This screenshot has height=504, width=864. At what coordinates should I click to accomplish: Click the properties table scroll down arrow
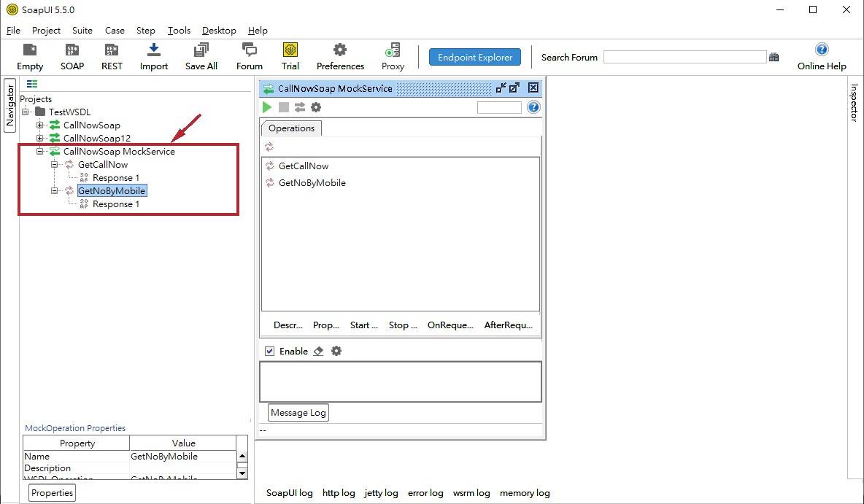pos(242,473)
